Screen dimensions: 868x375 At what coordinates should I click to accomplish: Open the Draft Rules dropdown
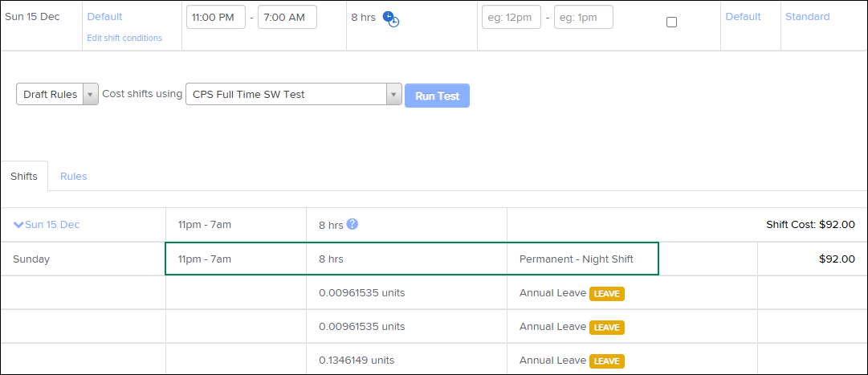click(x=57, y=94)
